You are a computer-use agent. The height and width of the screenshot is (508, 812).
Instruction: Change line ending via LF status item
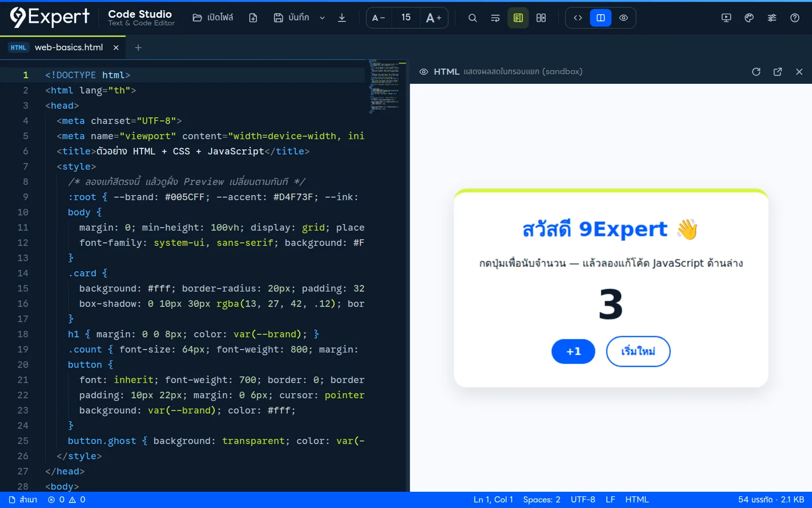tap(610, 500)
